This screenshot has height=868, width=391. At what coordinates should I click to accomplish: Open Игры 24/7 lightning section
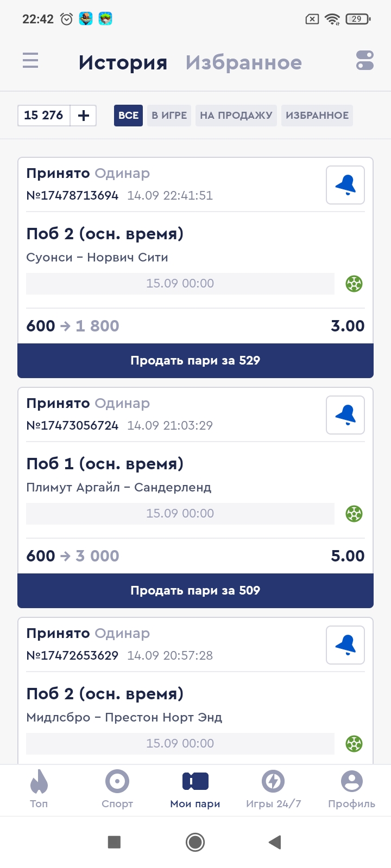pyautogui.click(x=273, y=789)
